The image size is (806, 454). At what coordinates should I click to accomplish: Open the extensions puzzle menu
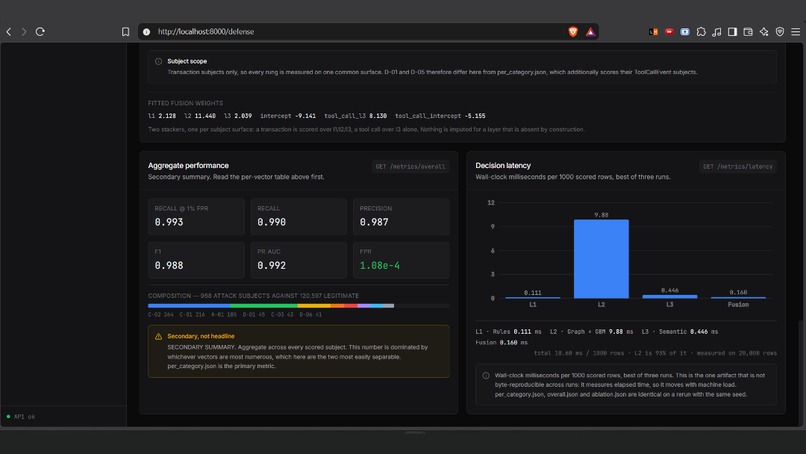pyautogui.click(x=701, y=32)
